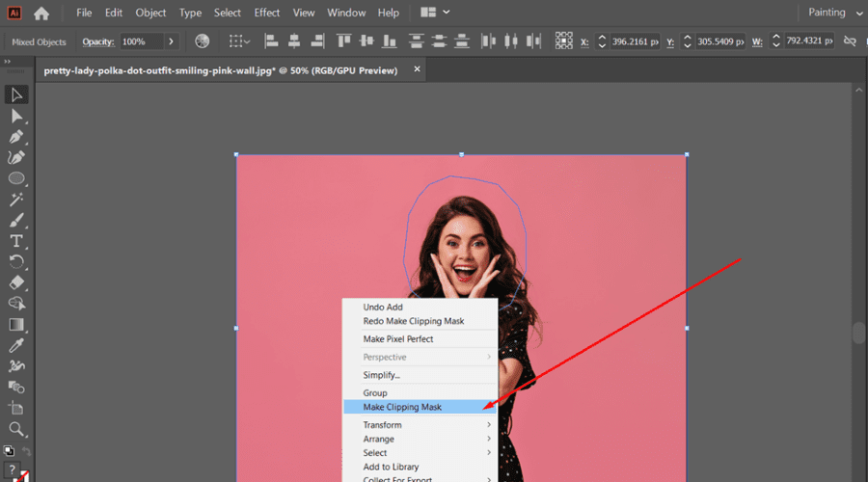Viewport: 868px width, 482px height.
Task: Select the Type tool
Action: pos(16,241)
